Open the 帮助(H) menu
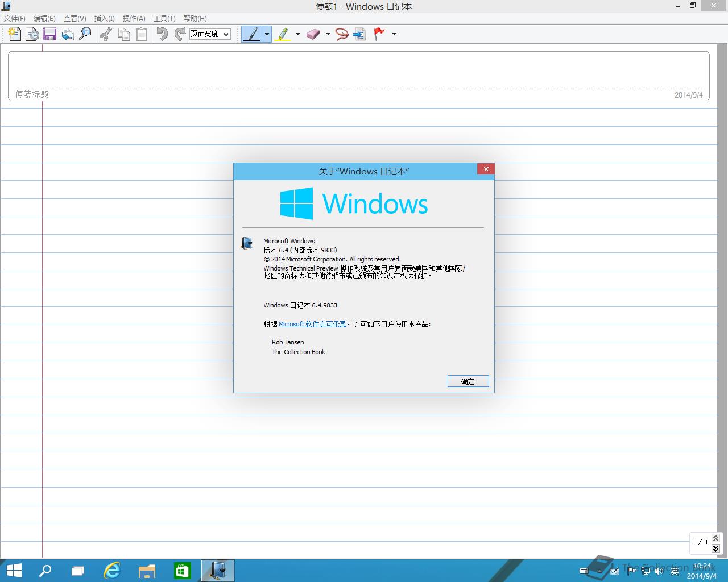This screenshot has height=582, width=728. pyautogui.click(x=195, y=19)
